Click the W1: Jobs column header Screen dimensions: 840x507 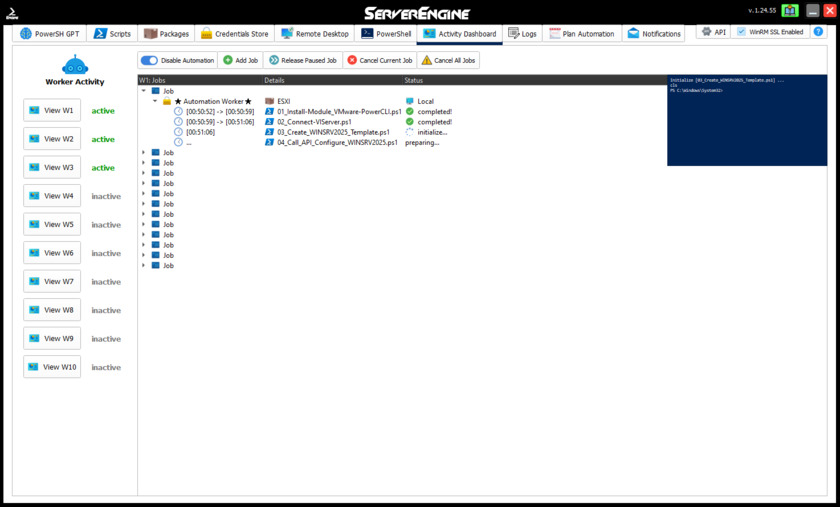point(200,80)
